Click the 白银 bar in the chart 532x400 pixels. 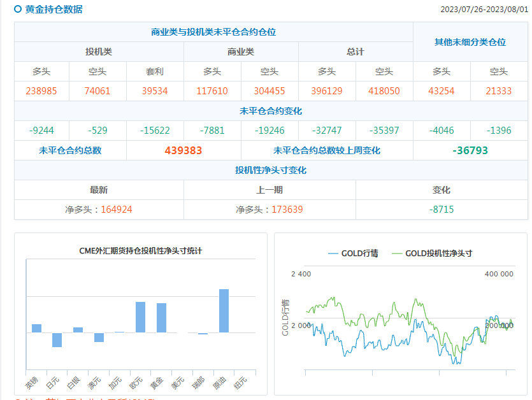tap(78, 329)
